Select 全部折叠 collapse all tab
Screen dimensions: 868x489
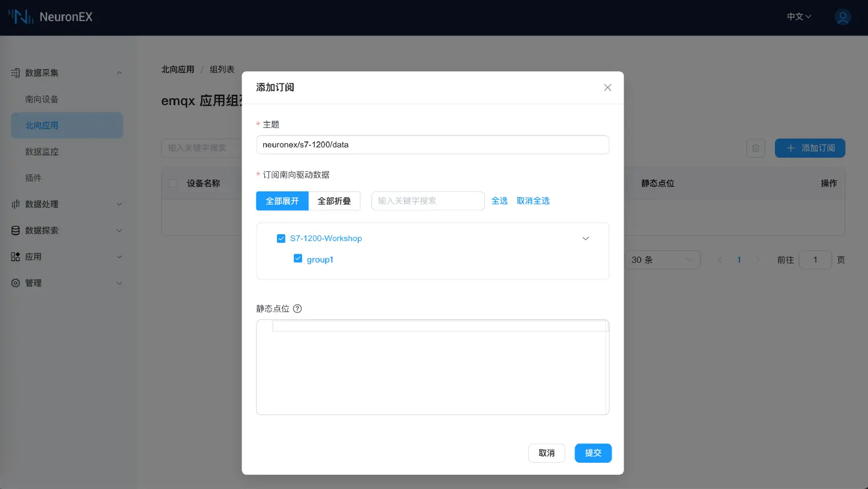[334, 201]
